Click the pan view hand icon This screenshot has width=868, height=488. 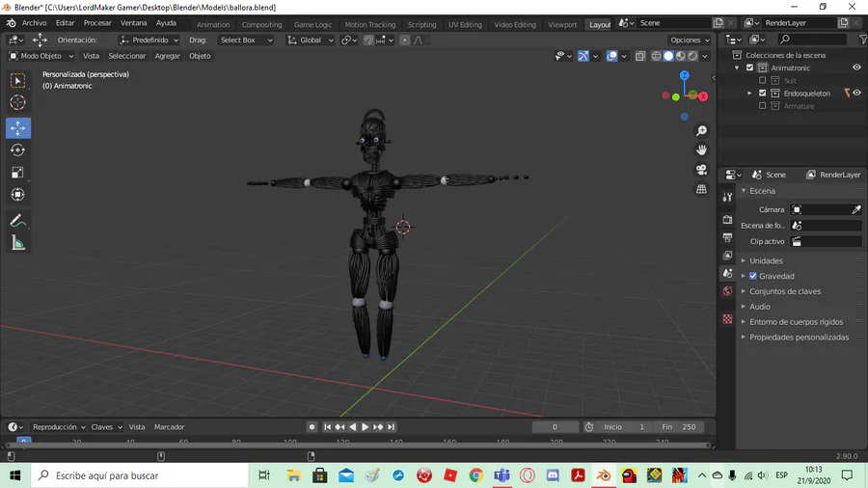[x=701, y=150]
